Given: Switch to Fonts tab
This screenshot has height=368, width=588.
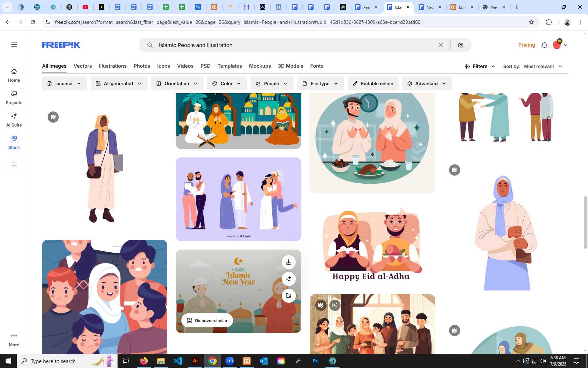Looking at the screenshot, I should pyautogui.click(x=317, y=66).
